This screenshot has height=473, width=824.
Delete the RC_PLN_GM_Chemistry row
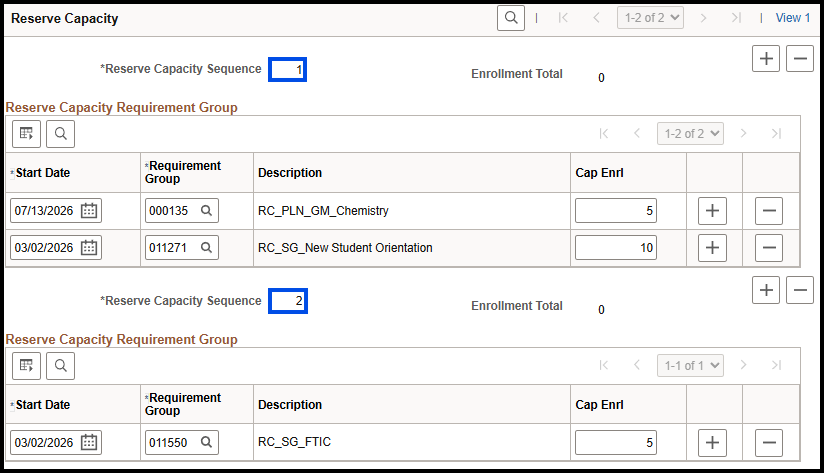(x=769, y=211)
